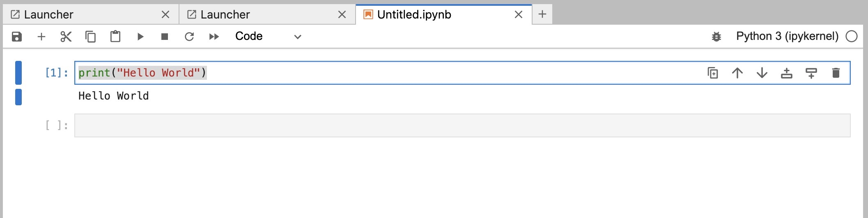This screenshot has width=868, height=218.
Task: Save the notebook with the floppy disk icon
Action: (x=16, y=37)
